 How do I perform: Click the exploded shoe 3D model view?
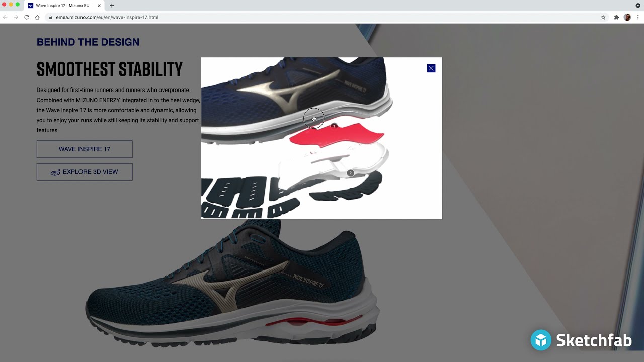(321, 138)
